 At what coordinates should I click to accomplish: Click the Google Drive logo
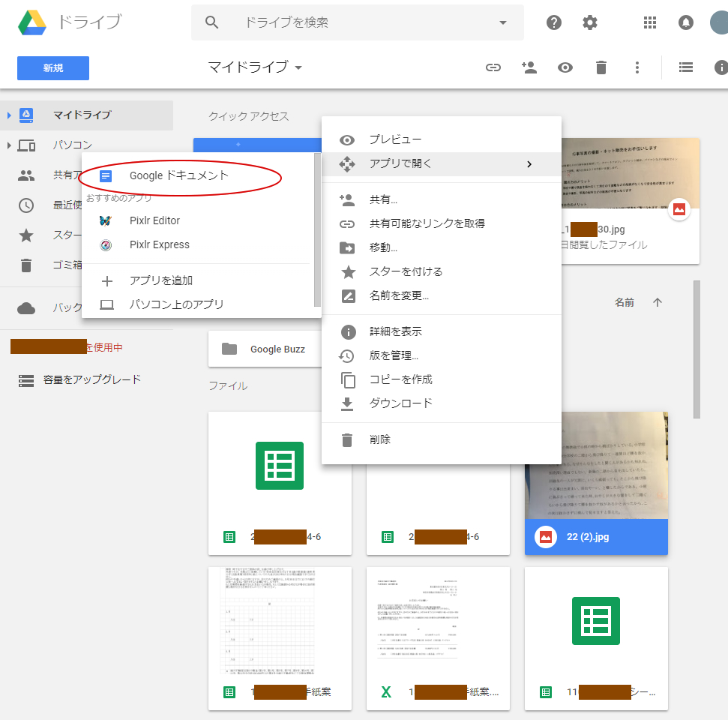point(32,22)
